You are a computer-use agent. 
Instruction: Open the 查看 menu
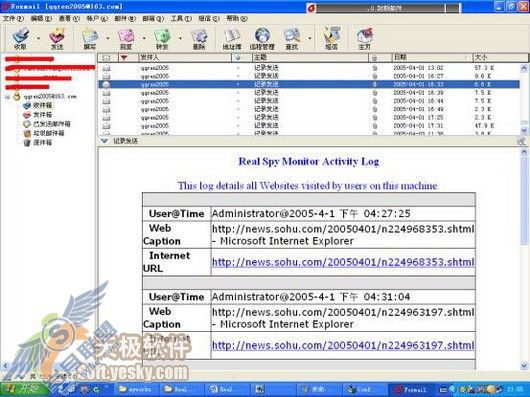(x=69, y=18)
